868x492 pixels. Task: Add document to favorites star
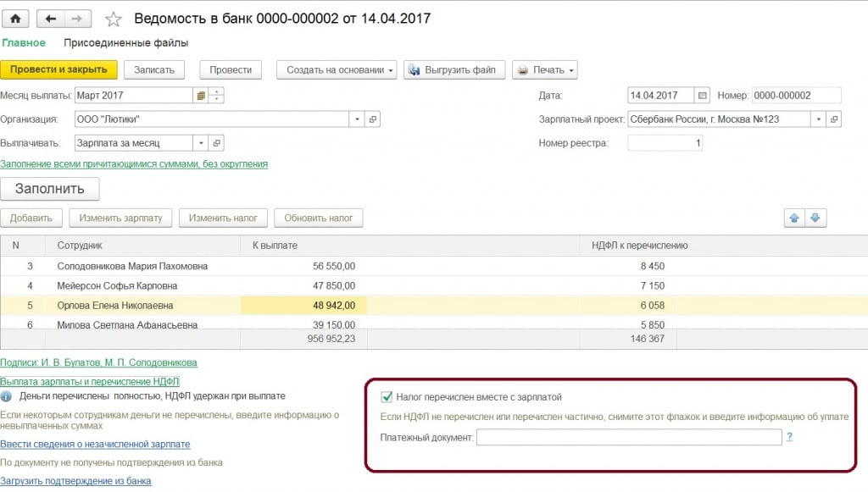click(x=114, y=19)
